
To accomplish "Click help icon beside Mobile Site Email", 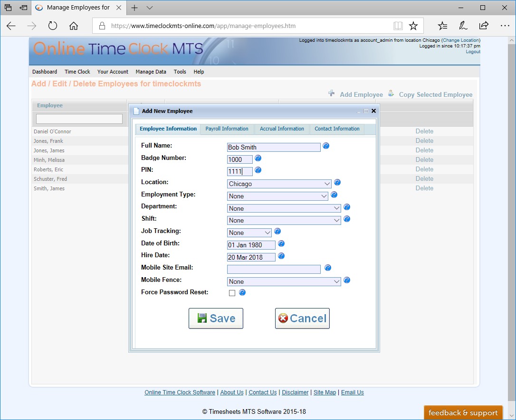I will click(x=328, y=268).
